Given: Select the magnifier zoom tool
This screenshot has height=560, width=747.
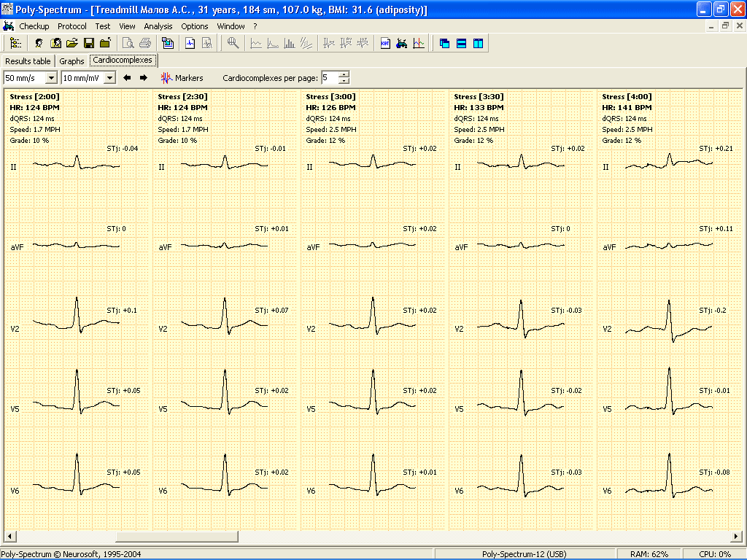Looking at the screenshot, I should click(233, 43).
